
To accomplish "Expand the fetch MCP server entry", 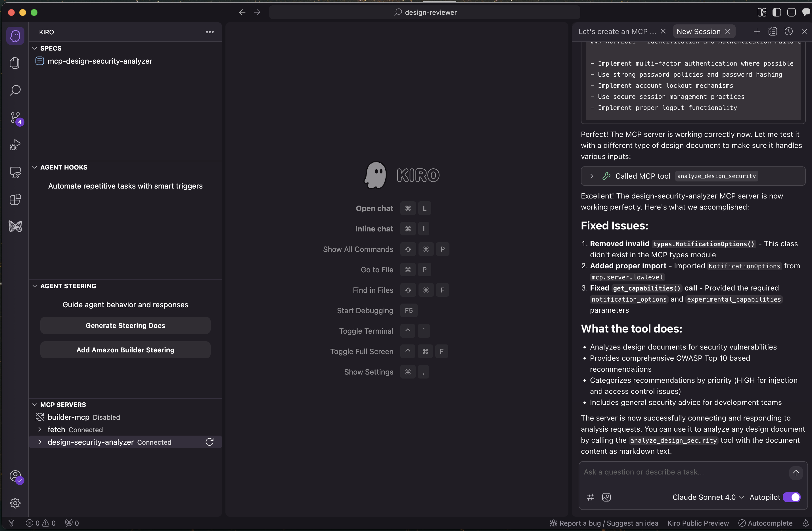I will (40, 430).
